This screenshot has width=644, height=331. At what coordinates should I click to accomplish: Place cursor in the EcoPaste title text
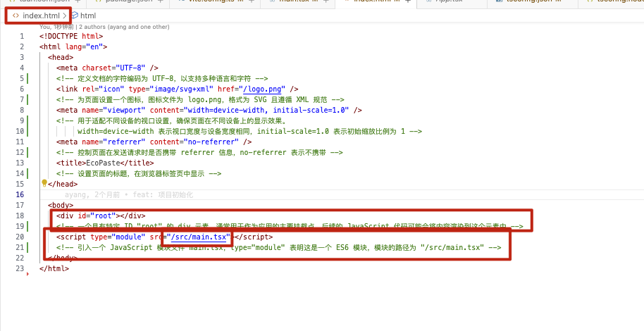pyautogui.click(x=101, y=163)
